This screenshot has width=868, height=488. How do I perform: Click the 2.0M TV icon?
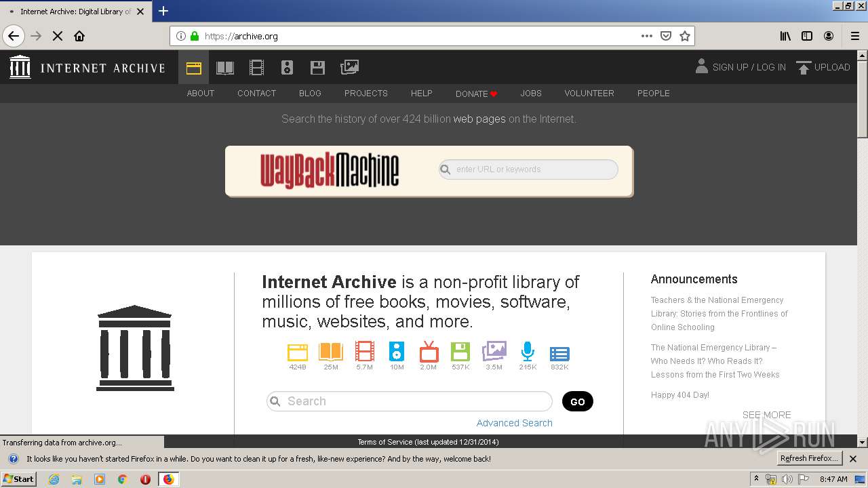[x=429, y=352]
